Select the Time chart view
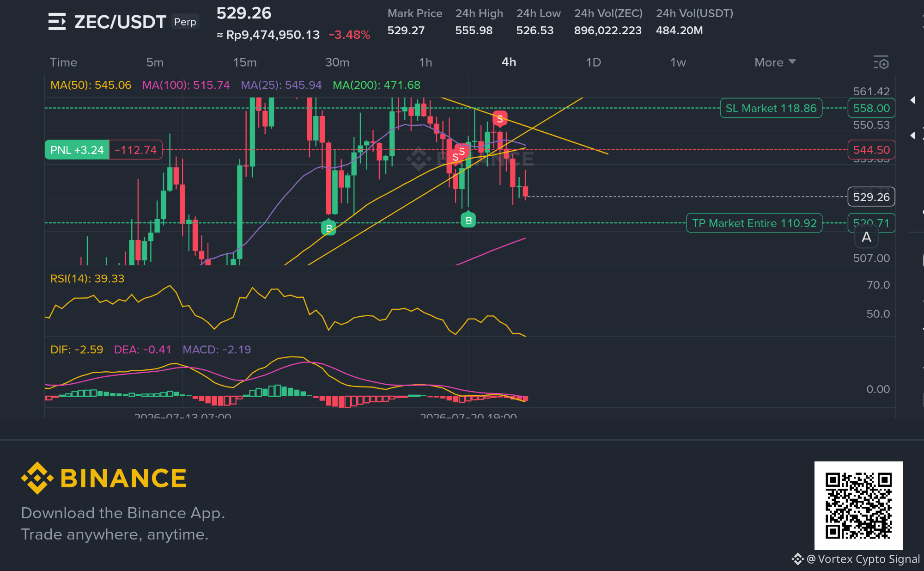 (x=63, y=62)
